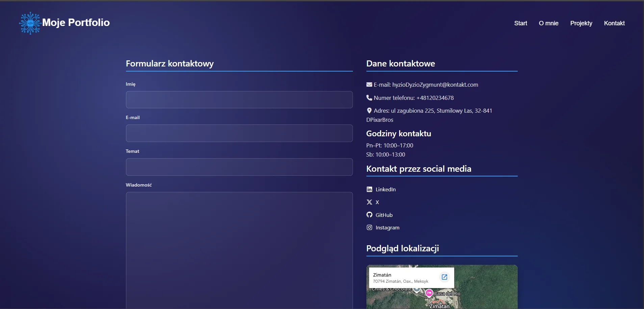This screenshot has width=644, height=309.
Task: Click the Wiadomość field label
Action: click(139, 185)
